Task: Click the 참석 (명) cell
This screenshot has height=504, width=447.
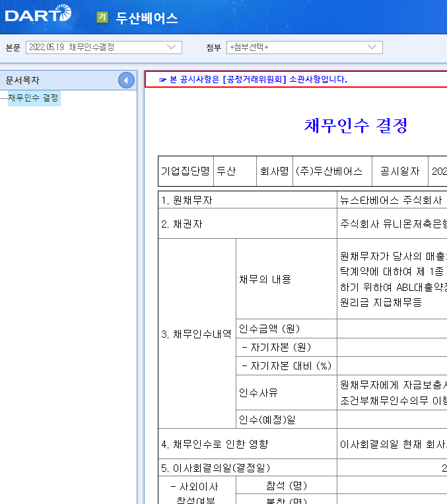Action: coord(287,486)
